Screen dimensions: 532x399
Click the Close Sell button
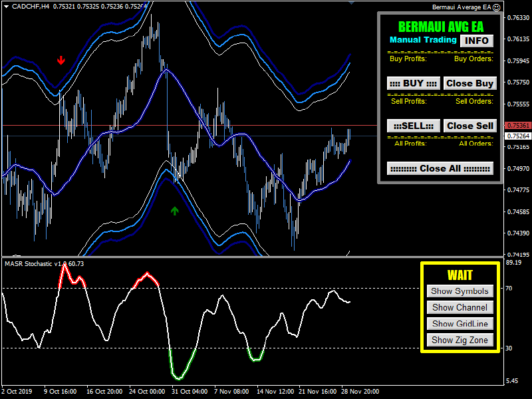coord(469,126)
